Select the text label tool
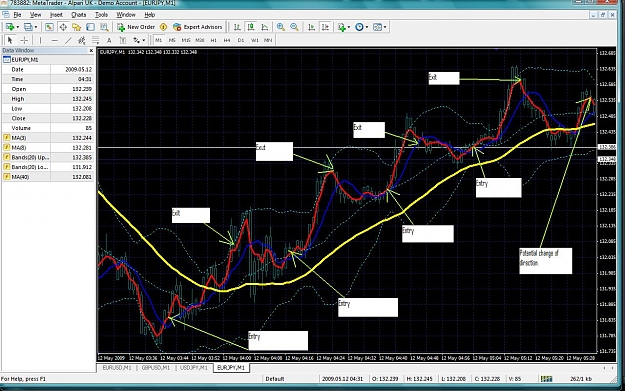The image size is (625, 391). (x=123, y=40)
